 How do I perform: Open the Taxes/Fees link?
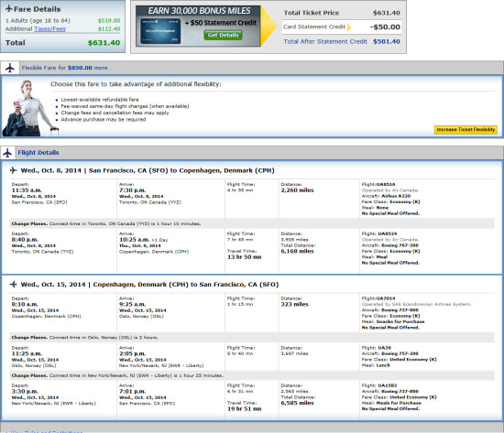coord(49,29)
